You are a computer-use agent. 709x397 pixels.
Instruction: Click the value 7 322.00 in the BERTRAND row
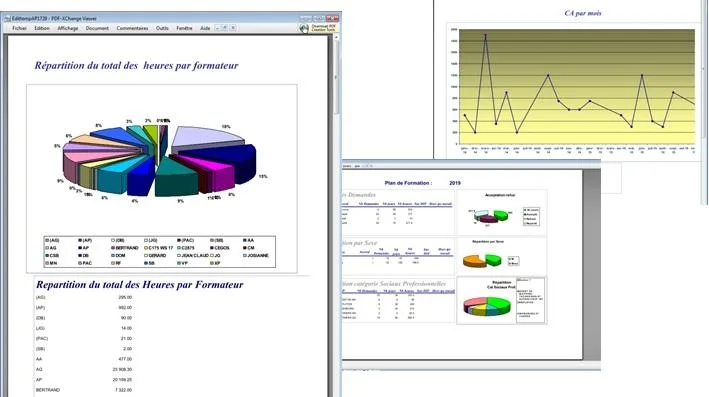coord(124,390)
